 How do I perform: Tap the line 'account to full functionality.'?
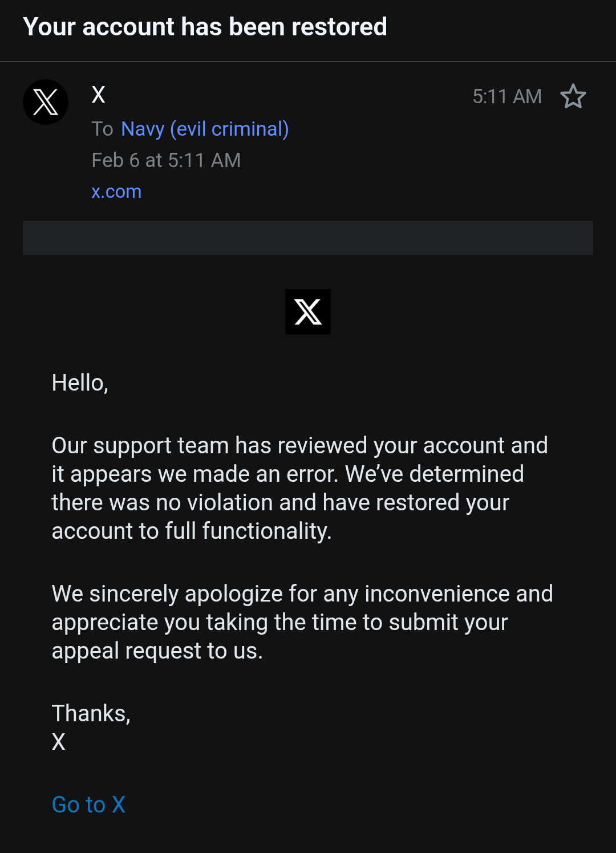click(192, 531)
